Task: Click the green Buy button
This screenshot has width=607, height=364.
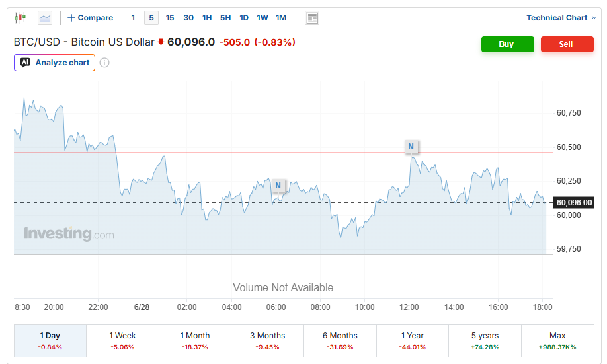Action: tap(508, 44)
